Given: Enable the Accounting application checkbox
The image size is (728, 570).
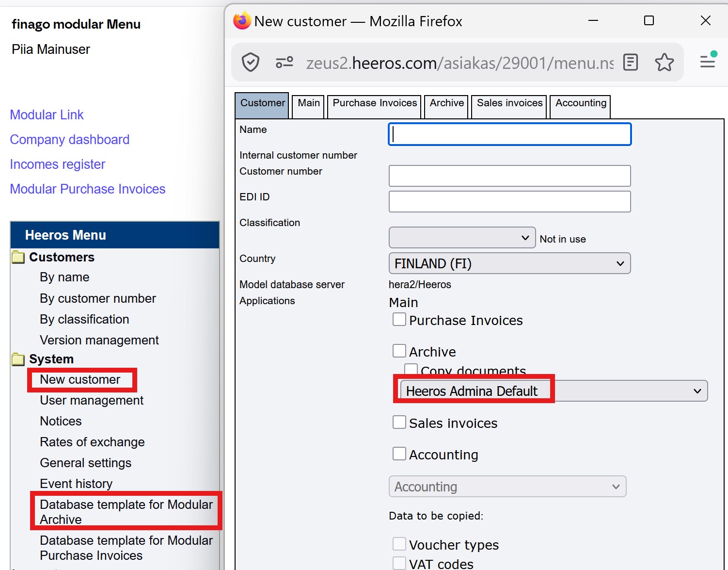Looking at the screenshot, I should [x=399, y=454].
